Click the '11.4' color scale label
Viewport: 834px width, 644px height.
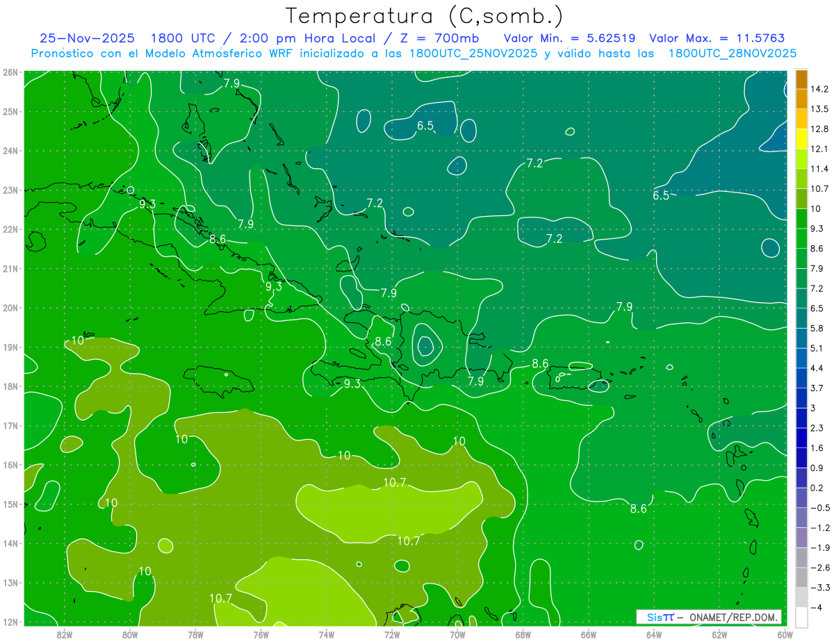click(821, 169)
